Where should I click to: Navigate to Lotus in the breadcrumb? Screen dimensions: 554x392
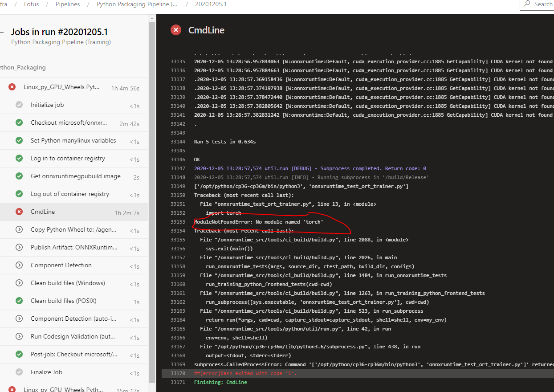pyautogui.click(x=31, y=4)
